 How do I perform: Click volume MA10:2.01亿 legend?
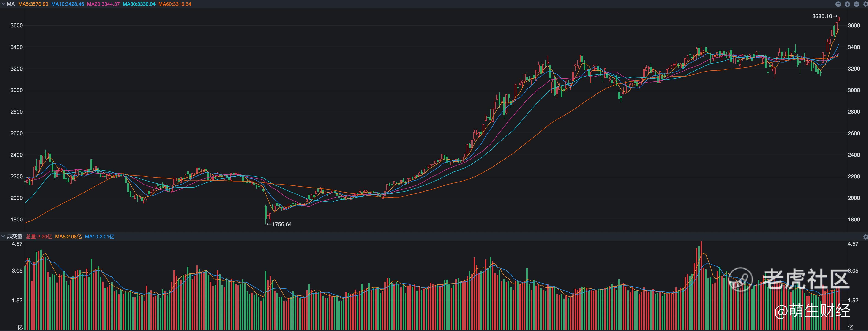click(99, 237)
